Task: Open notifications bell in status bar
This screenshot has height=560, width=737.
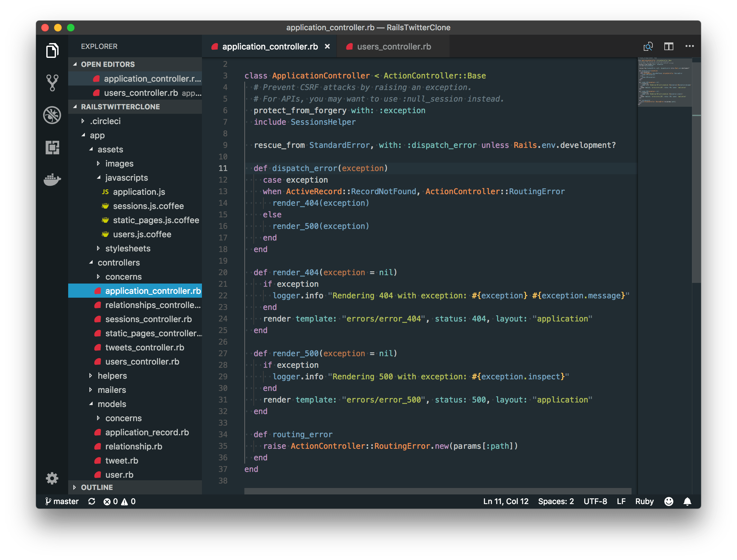Action: pos(687,501)
